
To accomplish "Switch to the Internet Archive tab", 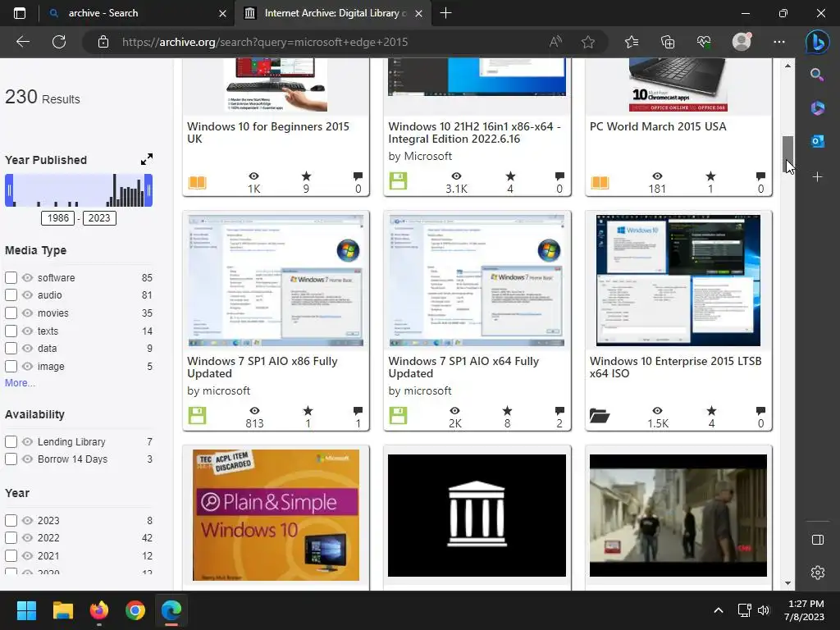I will point(332,13).
